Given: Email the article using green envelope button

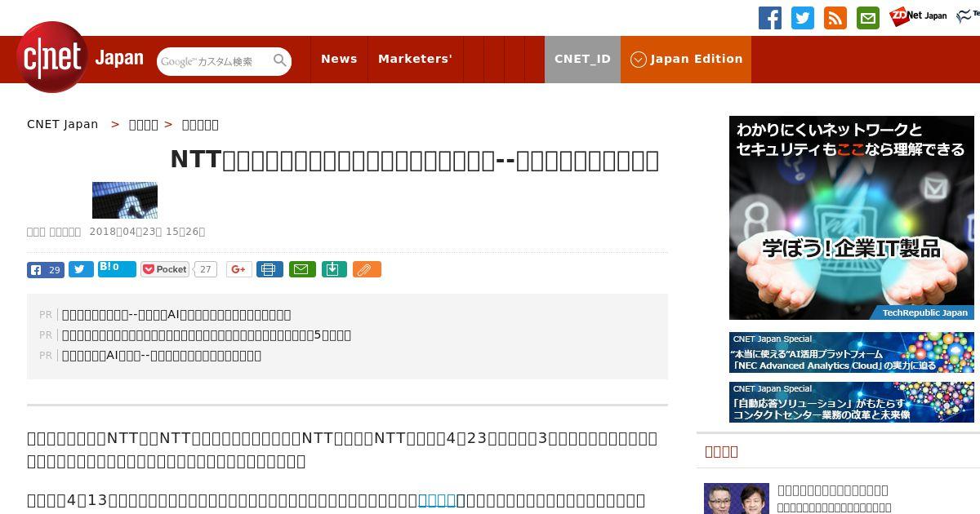Looking at the screenshot, I should tap(302, 270).
